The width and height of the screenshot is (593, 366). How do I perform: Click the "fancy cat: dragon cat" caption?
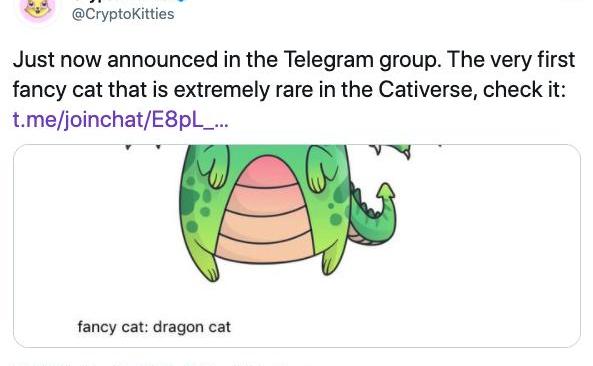pyautogui.click(x=154, y=327)
